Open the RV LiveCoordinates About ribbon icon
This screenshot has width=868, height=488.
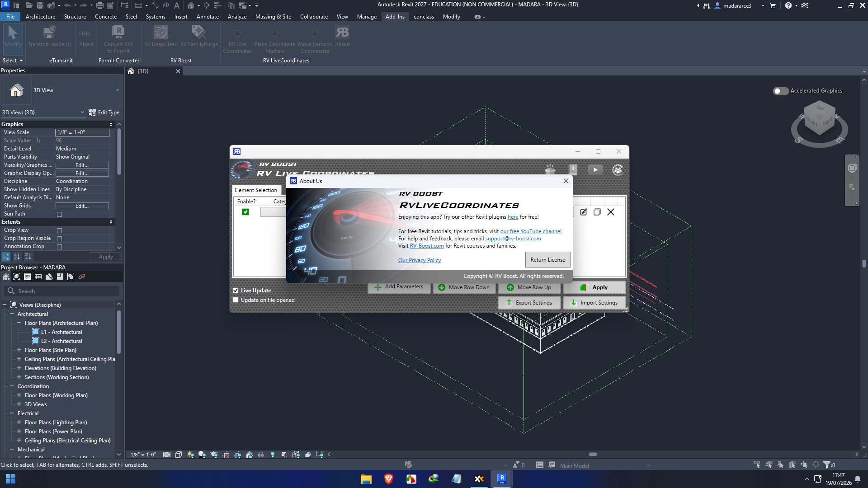pyautogui.click(x=342, y=36)
